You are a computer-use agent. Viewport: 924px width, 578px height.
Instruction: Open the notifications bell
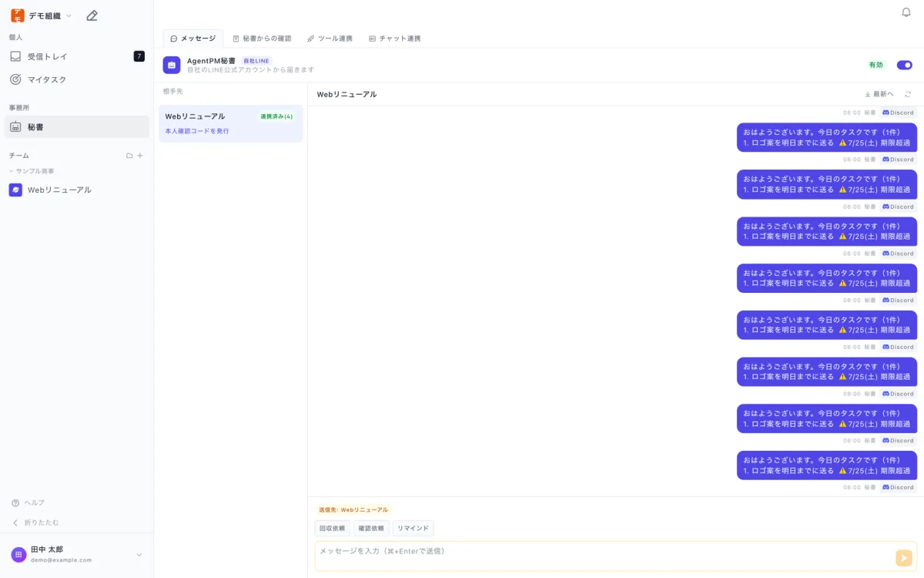click(906, 12)
